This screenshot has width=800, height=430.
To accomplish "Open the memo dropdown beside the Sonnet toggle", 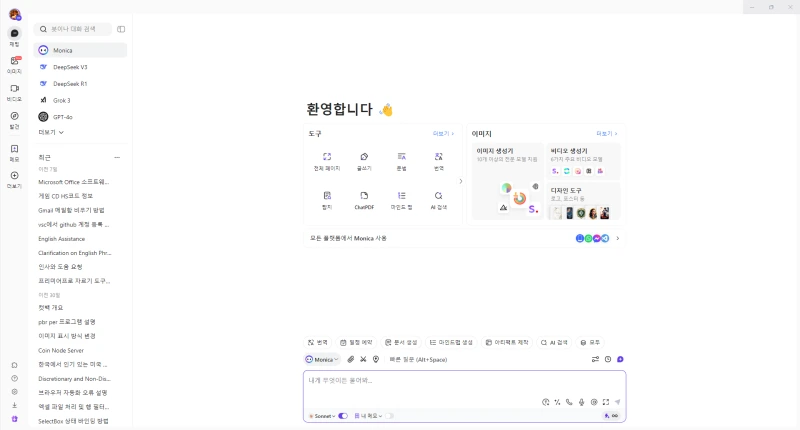I will 368,416.
